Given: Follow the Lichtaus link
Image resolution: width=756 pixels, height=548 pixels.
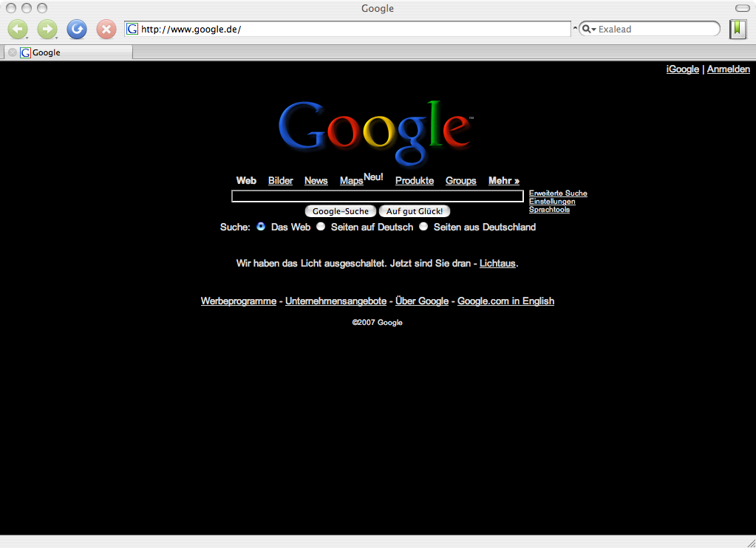Looking at the screenshot, I should tap(497, 263).
